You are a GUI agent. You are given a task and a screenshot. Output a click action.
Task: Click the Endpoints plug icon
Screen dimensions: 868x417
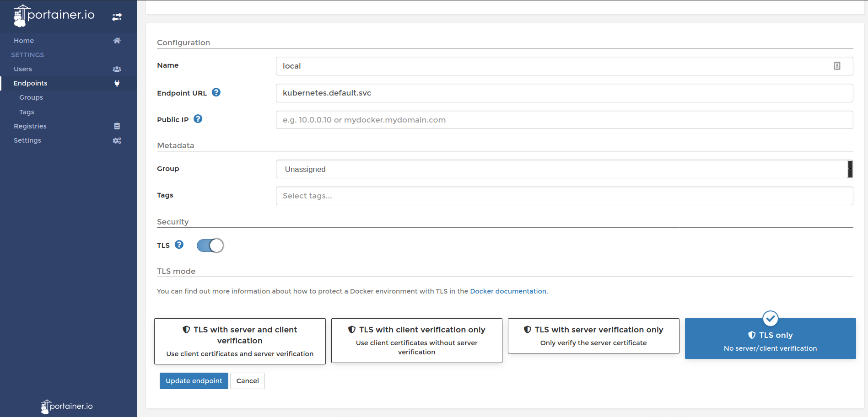click(x=117, y=83)
